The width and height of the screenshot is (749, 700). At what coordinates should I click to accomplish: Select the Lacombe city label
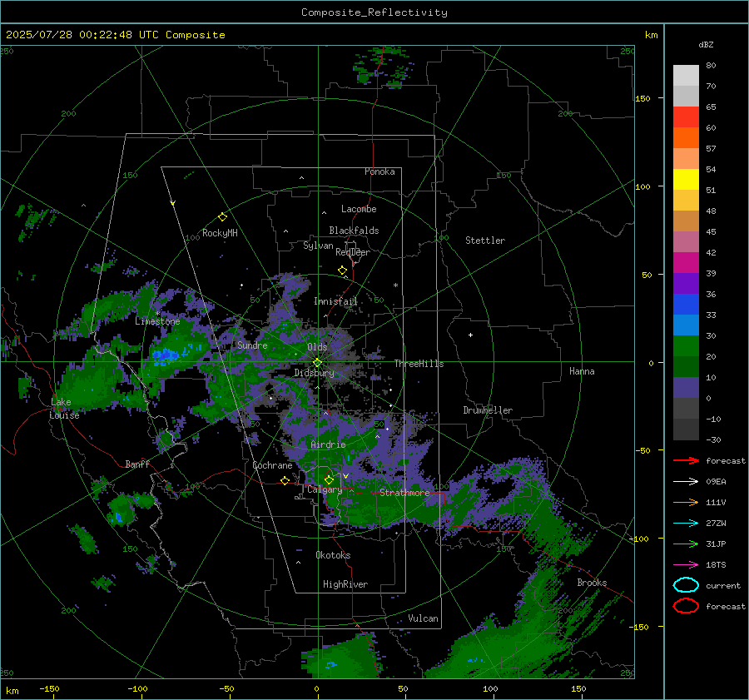359,209
